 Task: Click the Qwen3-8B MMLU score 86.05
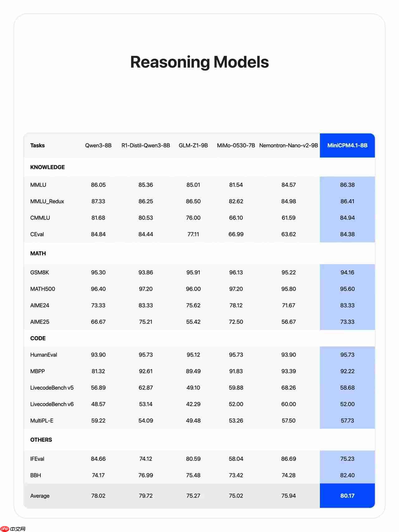pyautogui.click(x=98, y=185)
